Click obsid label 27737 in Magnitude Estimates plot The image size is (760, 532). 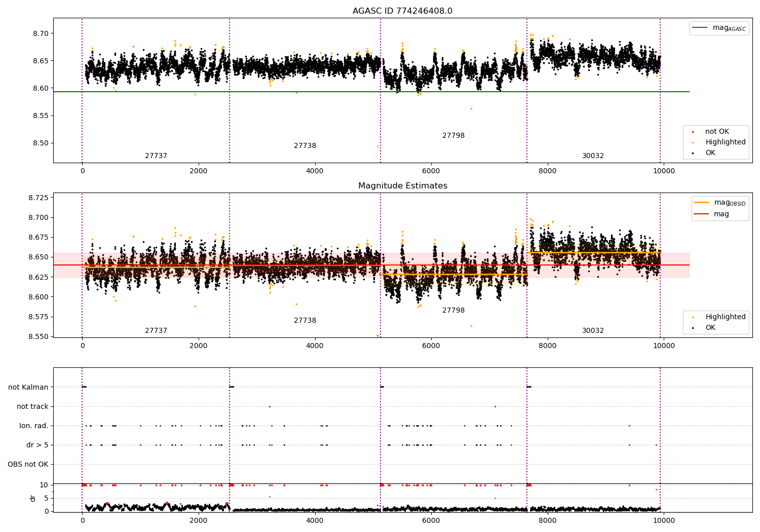[156, 331]
